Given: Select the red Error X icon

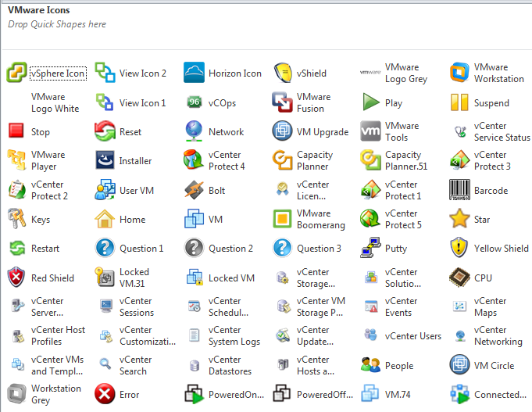Looking at the screenshot, I should pos(105,394).
